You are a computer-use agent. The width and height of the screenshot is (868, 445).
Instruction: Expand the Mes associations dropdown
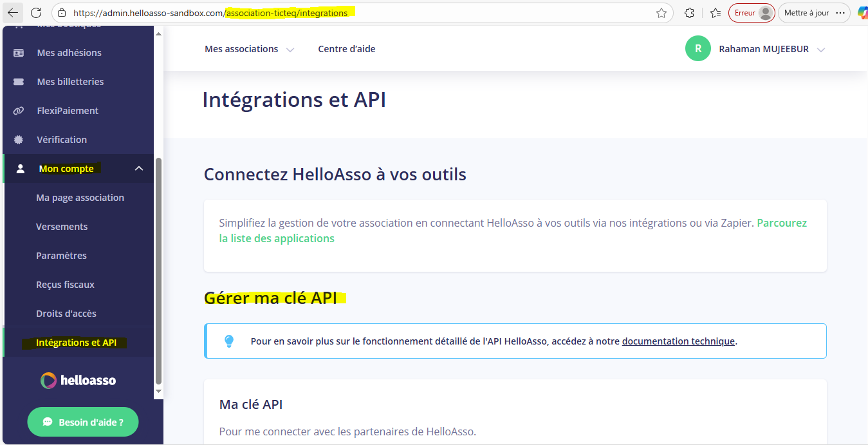[x=290, y=50]
